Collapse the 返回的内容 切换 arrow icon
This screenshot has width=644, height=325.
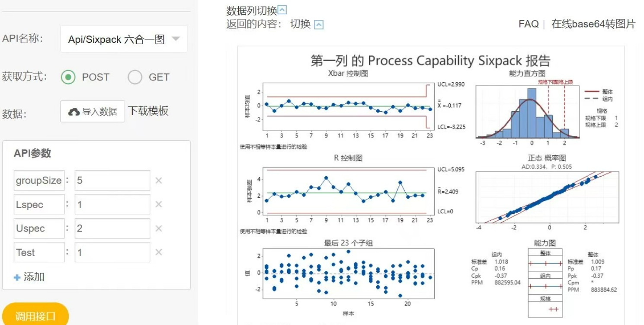(x=319, y=25)
